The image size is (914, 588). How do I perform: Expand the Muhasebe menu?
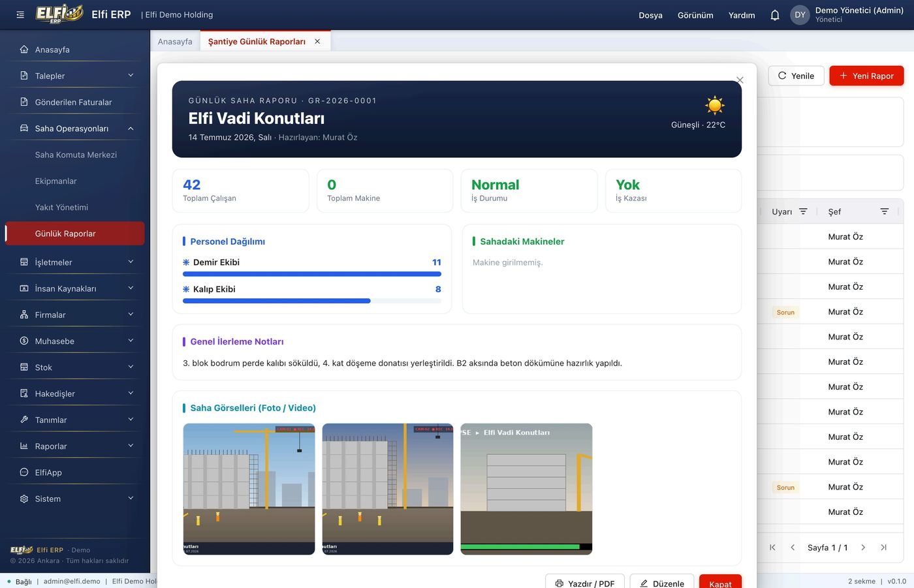(131, 341)
